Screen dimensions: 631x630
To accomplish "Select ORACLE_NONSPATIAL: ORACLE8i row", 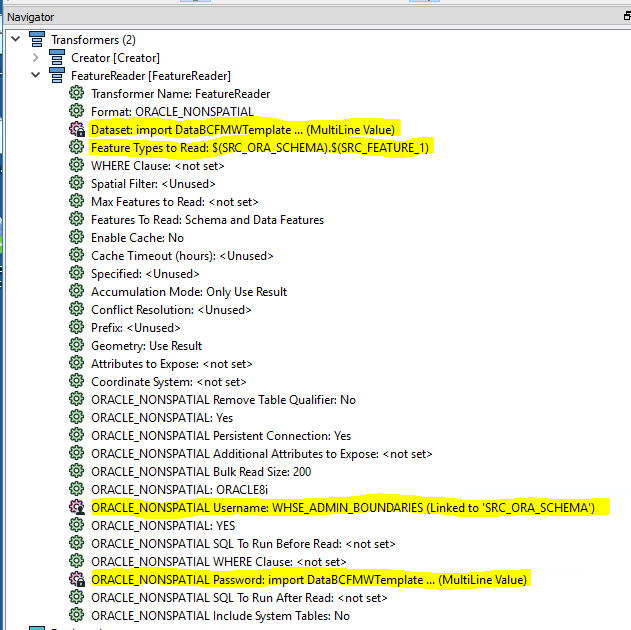I will click(x=179, y=490).
